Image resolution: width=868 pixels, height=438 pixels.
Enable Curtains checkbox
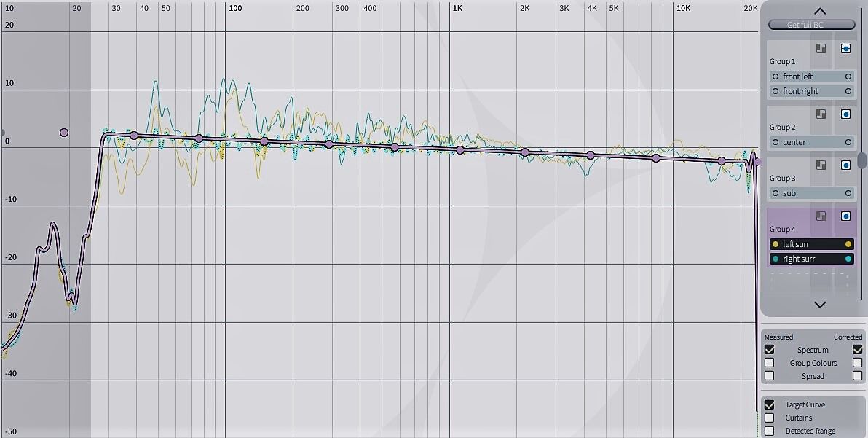tap(770, 418)
